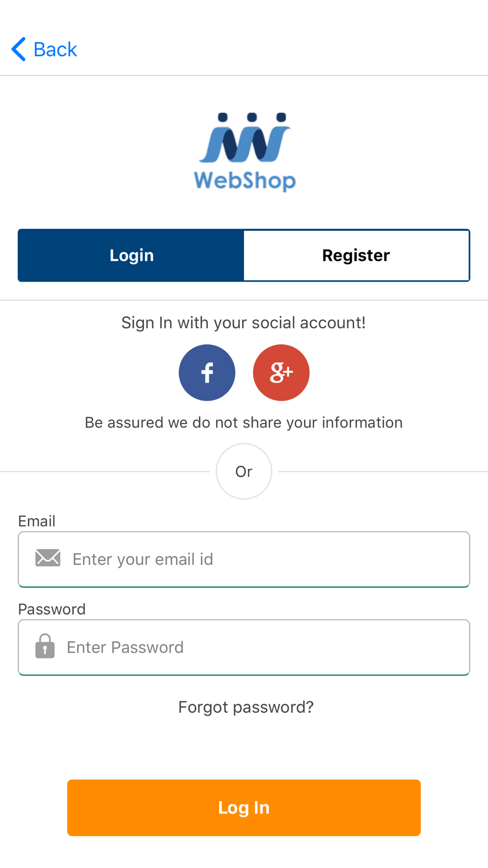Click the horizontal line right of Or
488x868 pixels.
tap(383, 472)
